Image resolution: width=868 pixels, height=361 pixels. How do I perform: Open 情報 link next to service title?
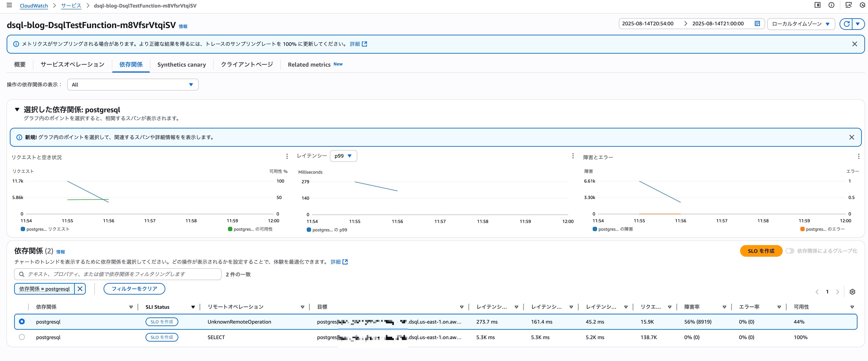183,26
